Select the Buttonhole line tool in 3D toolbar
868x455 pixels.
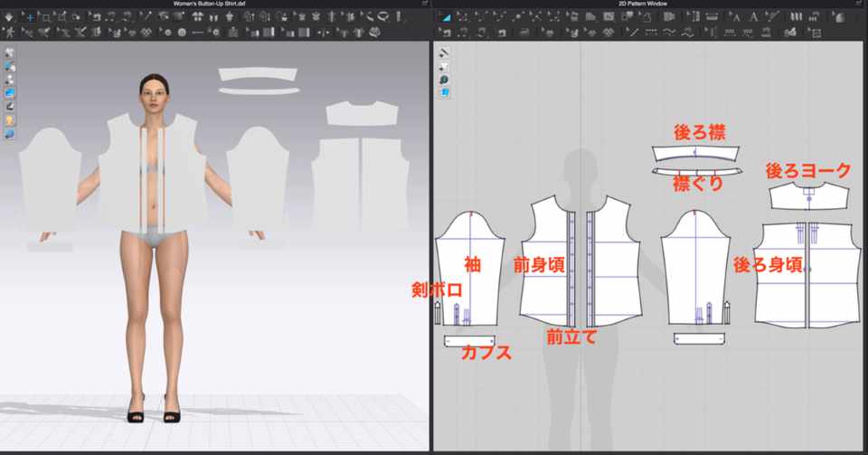click(198, 32)
